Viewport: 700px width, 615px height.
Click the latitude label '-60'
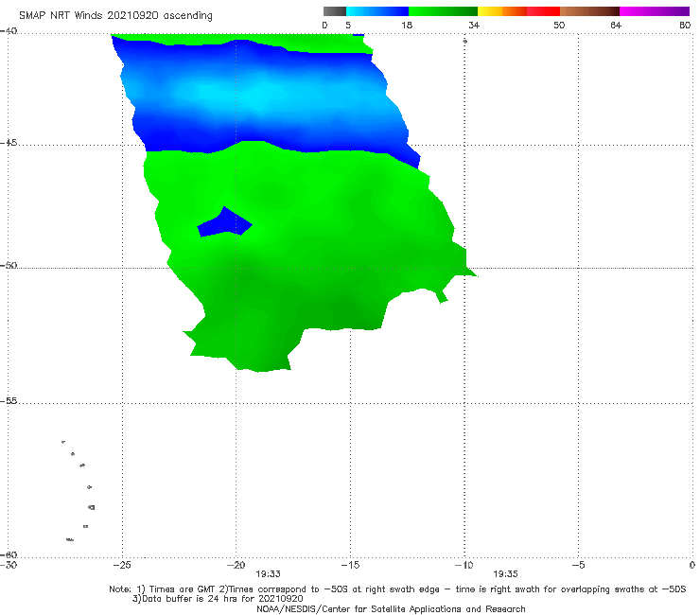(x=9, y=554)
